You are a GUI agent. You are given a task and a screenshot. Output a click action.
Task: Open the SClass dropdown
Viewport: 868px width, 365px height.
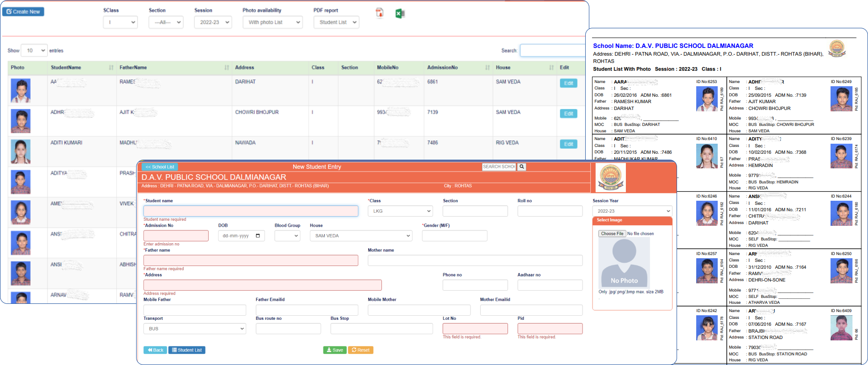[121, 22]
